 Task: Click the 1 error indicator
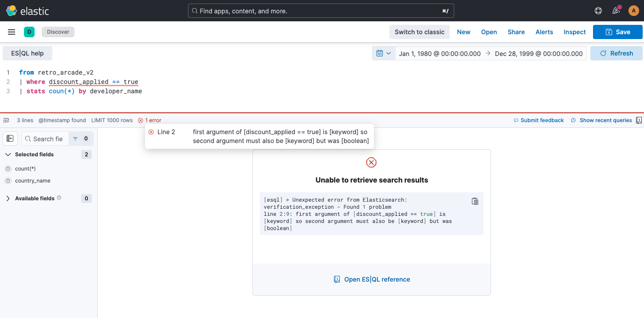[x=149, y=120]
